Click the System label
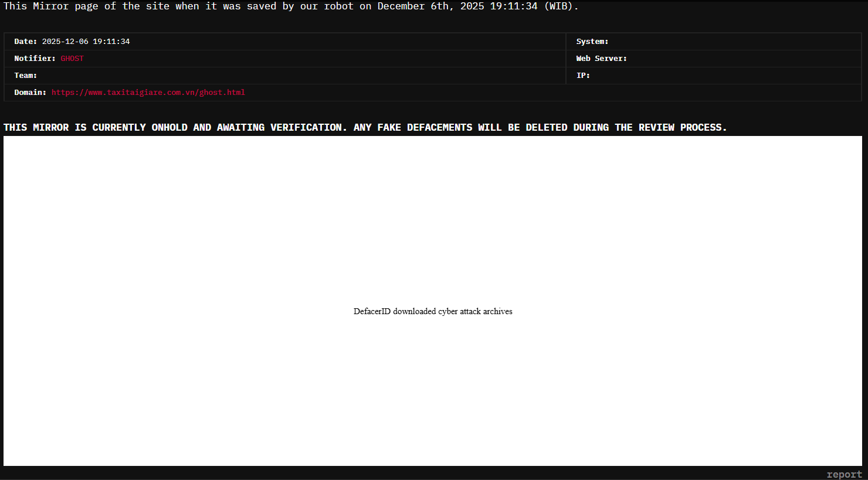Viewport: 868px width, 480px height. tap(592, 42)
